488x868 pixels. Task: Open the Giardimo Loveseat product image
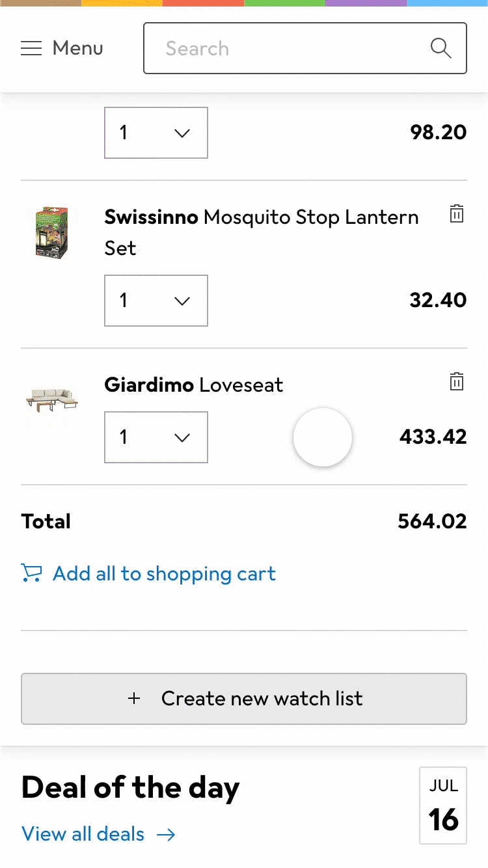(x=52, y=398)
